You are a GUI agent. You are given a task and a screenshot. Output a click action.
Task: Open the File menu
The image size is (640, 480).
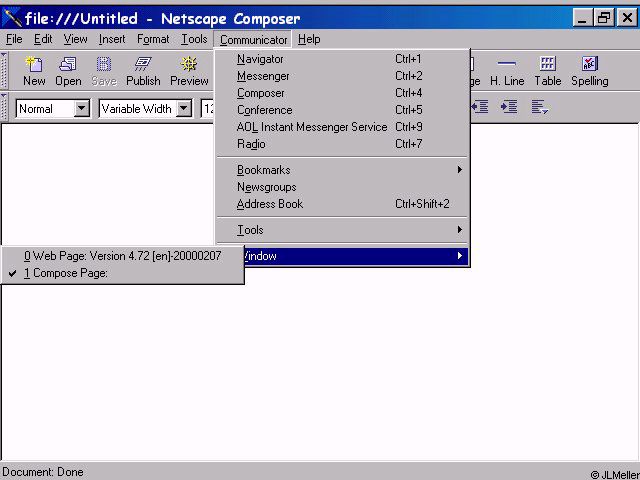click(x=14, y=39)
